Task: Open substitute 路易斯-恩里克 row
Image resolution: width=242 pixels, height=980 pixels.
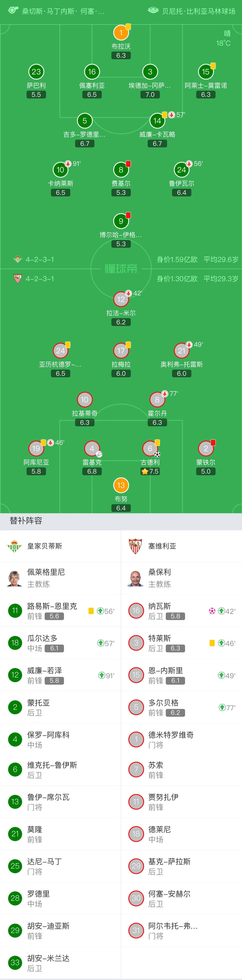Action: pyautogui.click(x=61, y=611)
